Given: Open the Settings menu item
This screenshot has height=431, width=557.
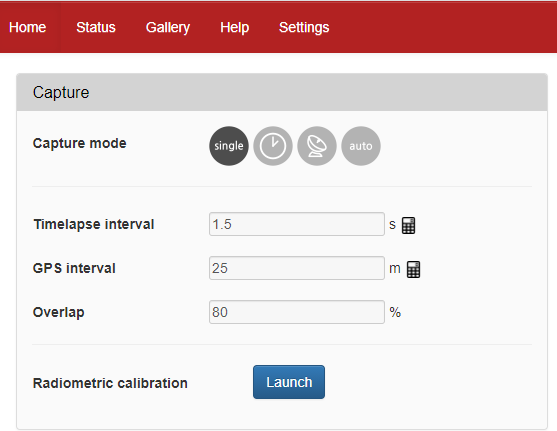Looking at the screenshot, I should point(304,27).
